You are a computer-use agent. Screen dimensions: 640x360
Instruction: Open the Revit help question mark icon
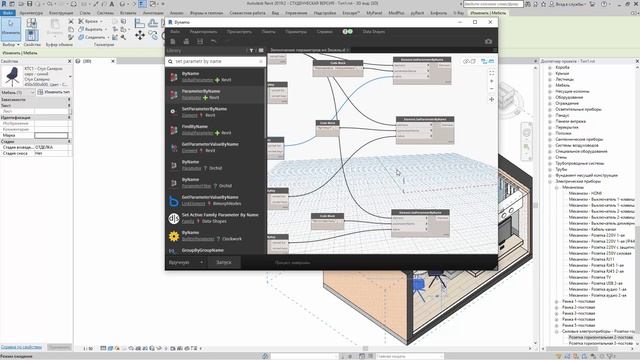[x=604, y=4]
